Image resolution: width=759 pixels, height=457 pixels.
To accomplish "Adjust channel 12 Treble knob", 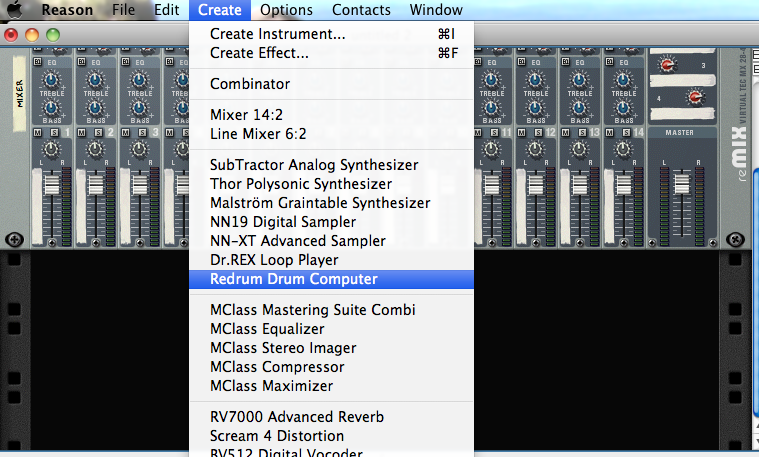I will (535, 79).
